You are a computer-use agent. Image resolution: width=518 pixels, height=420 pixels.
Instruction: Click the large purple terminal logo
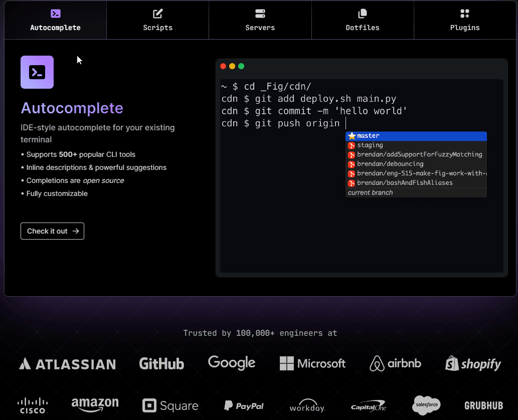point(37,72)
